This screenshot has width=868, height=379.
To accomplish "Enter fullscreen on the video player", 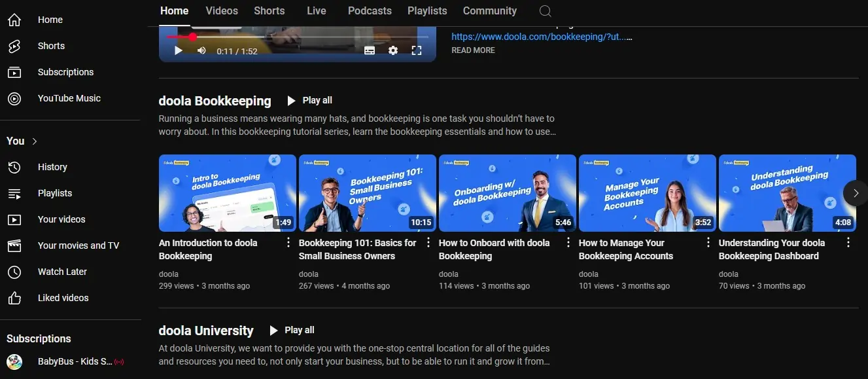I will point(417,50).
